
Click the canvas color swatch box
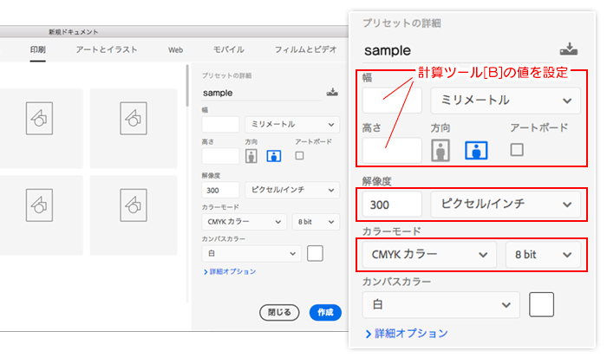click(x=315, y=253)
